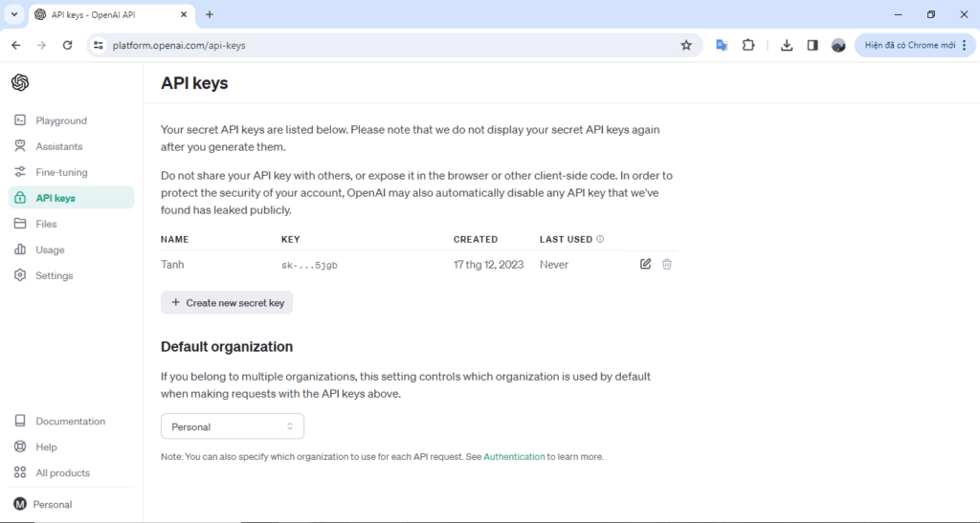Open Help in the sidebar

click(46, 447)
